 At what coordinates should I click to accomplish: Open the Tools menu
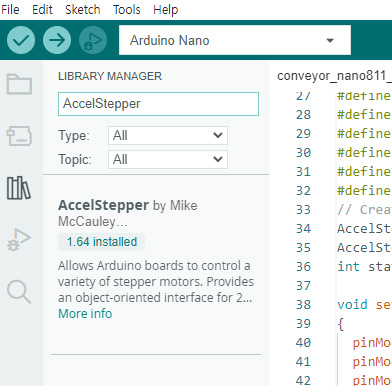click(x=127, y=9)
